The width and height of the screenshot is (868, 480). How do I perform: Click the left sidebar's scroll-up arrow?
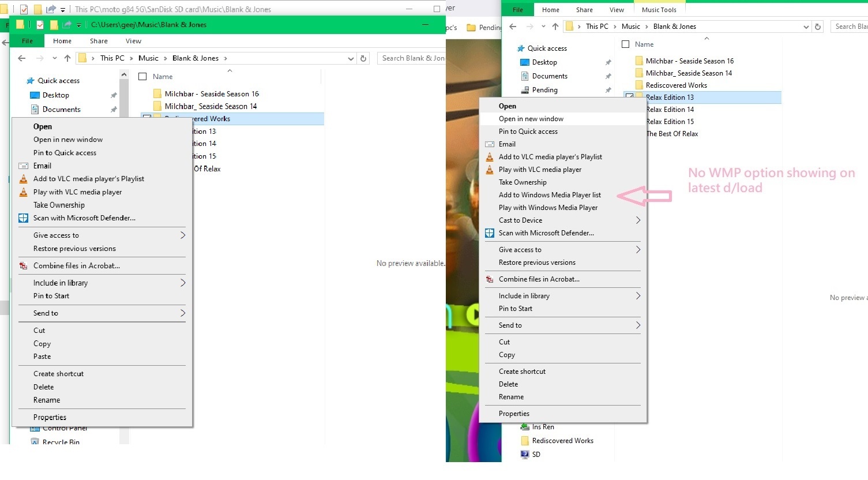[x=123, y=75]
